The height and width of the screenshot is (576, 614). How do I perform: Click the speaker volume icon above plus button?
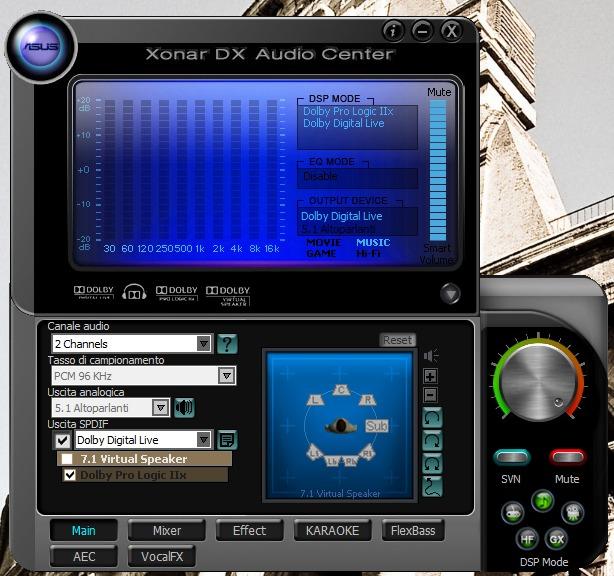(431, 355)
